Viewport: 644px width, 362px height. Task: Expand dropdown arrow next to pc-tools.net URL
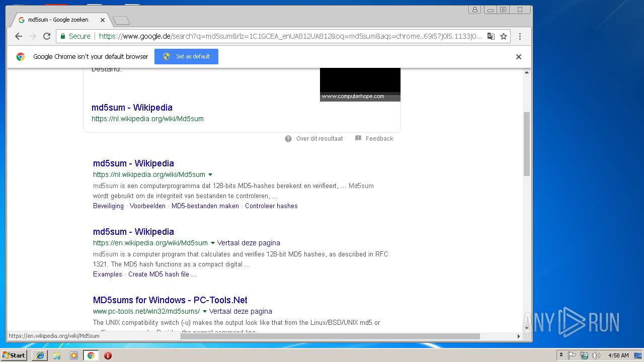(205, 311)
